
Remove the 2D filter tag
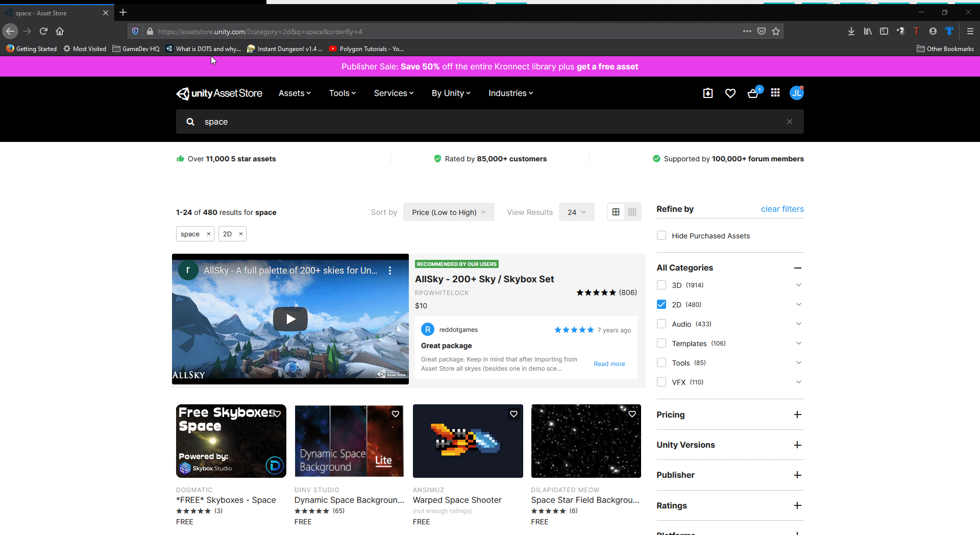tap(241, 234)
